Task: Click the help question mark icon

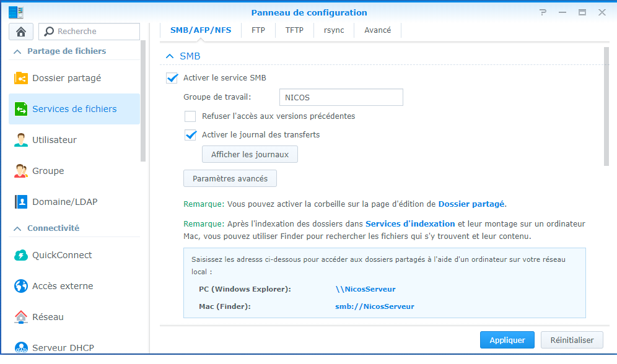Action: [x=543, y=12]
